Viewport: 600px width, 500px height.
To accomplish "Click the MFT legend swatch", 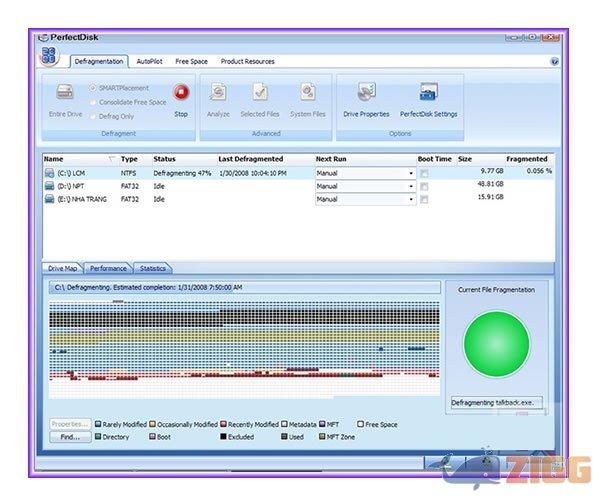I will click(322, 424).
